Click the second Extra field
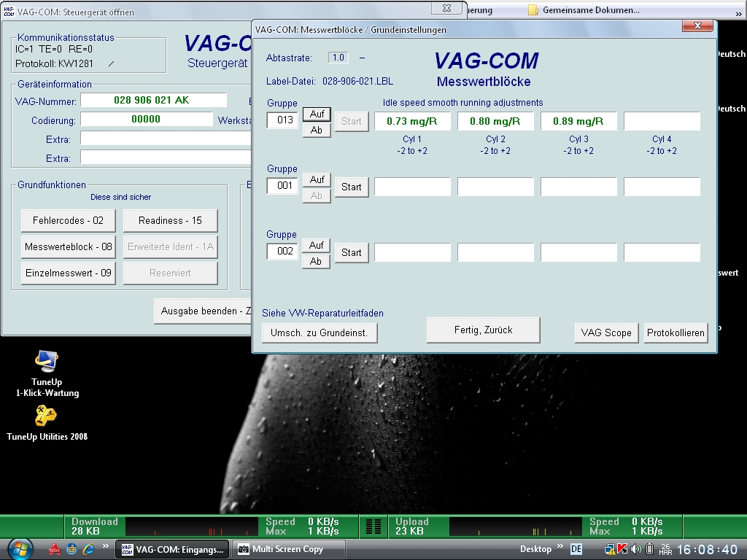 [166, 157]
